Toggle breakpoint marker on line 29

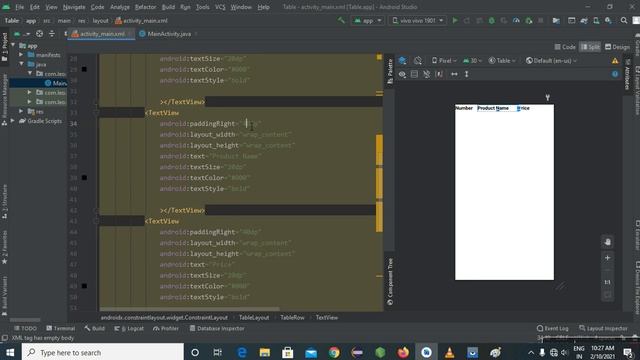point(84,69)
